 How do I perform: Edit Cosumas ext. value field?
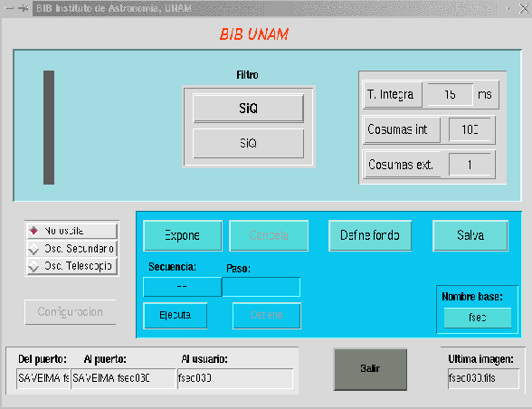(x=470, y=165)
